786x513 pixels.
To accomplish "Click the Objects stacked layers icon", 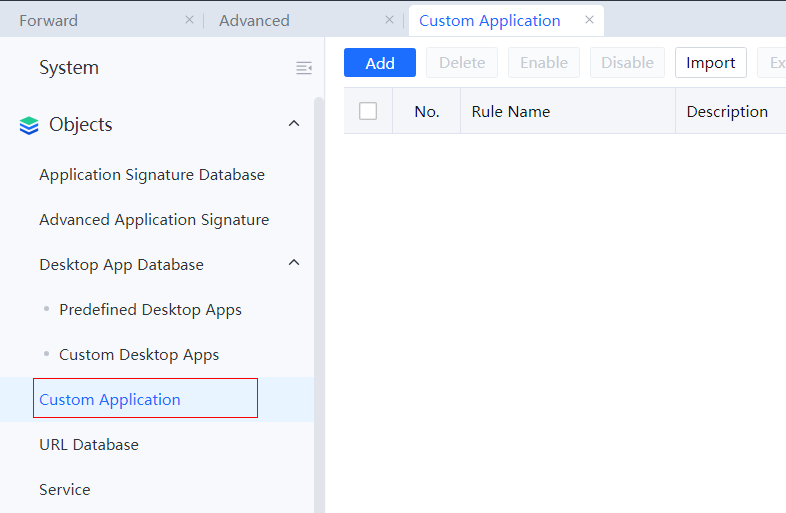I will click(x=29, y=125).
